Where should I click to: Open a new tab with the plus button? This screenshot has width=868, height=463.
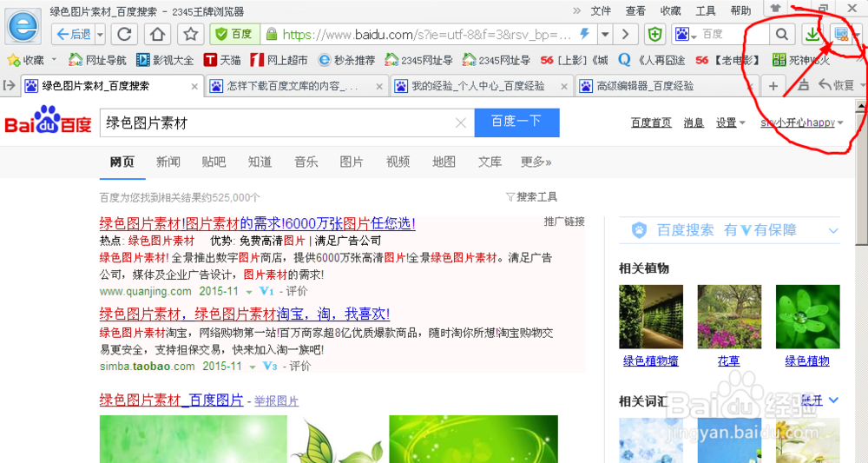pyautogui.click(x=773, y=86)
